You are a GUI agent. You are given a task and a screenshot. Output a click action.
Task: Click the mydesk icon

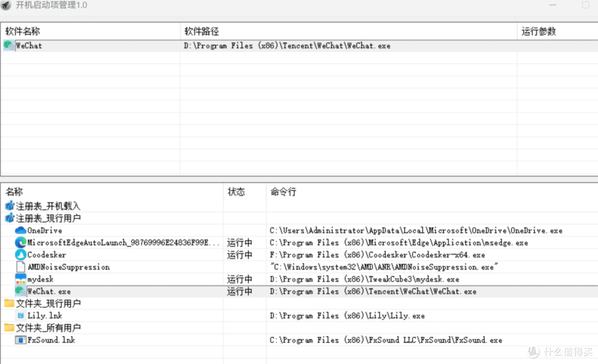pyautogui.click(x=20, y=279)
